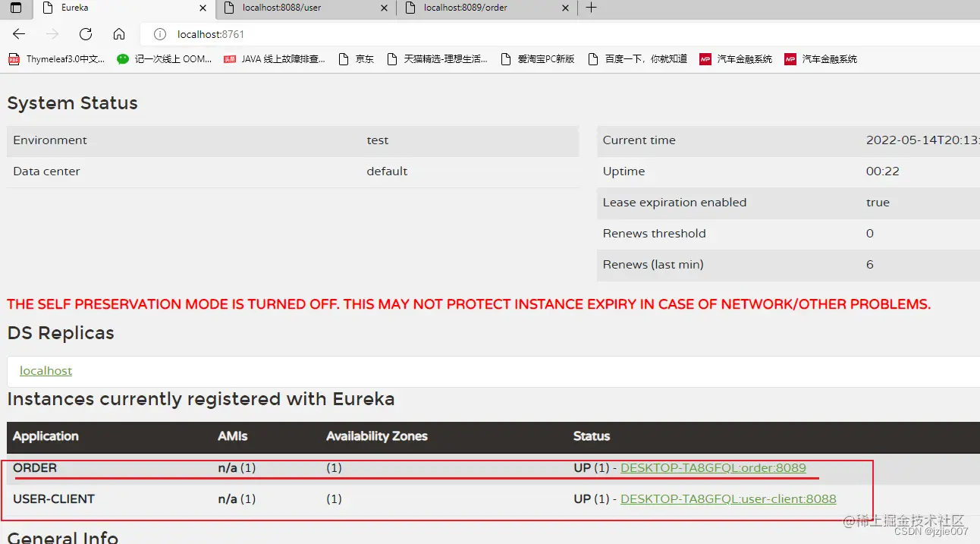Open the DESKTOP-TA8GFQL:order:8089 instance link
This screenshot has width=980, height=544.
(713, 468)
